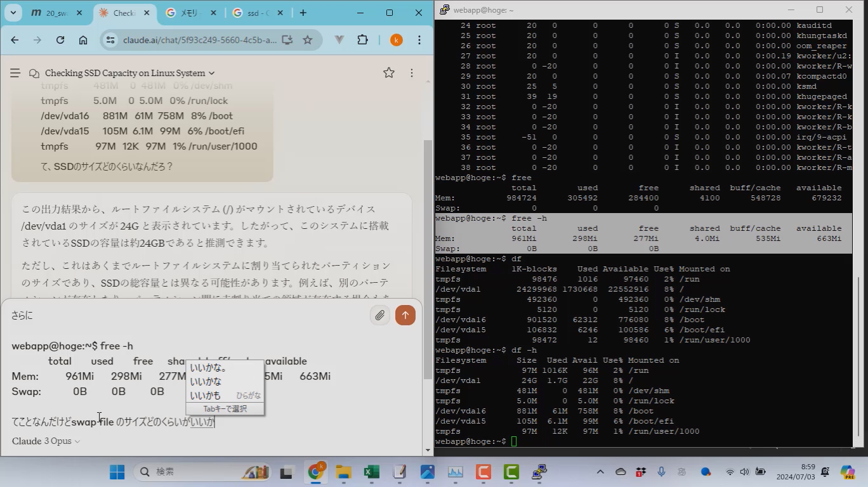Open the Claude sidebar hamburger menu

point(15,73)
